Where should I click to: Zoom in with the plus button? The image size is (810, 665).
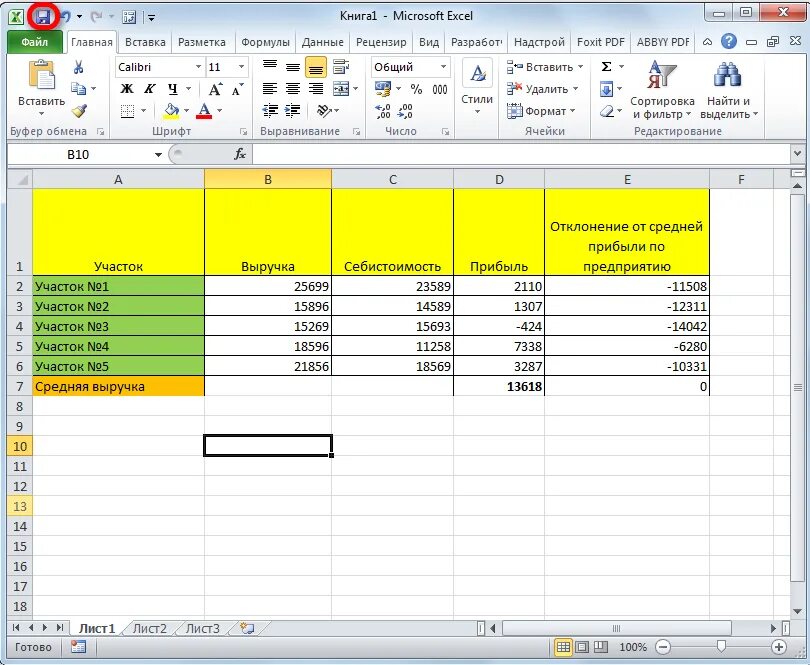pyautogui.click(x=778, y=646)
